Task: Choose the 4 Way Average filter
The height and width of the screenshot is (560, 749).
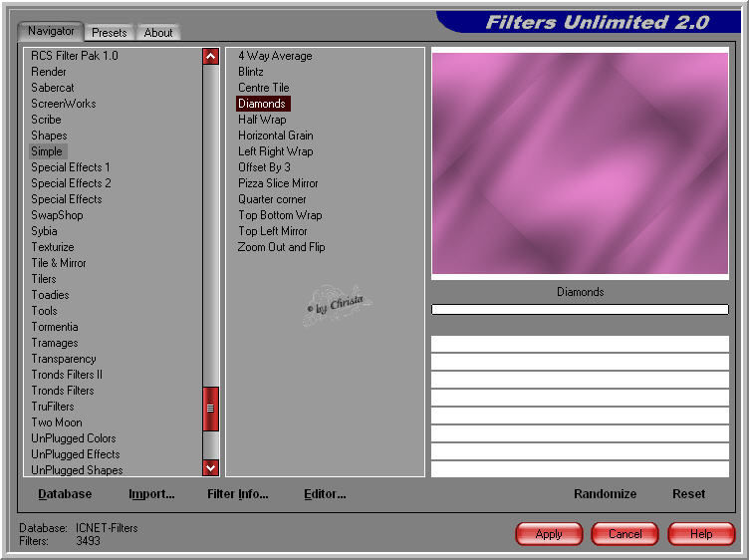Action: click(x=275, y=56)
